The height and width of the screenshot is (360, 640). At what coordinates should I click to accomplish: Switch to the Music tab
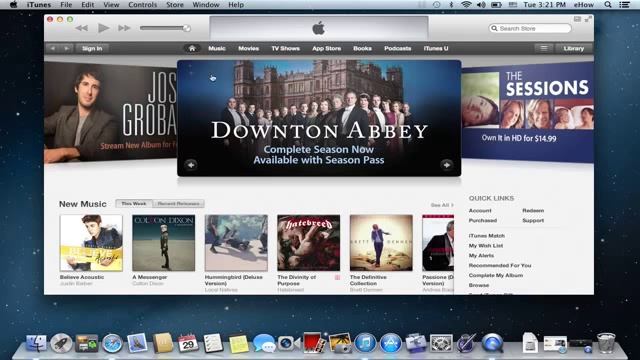coord(217,48)
